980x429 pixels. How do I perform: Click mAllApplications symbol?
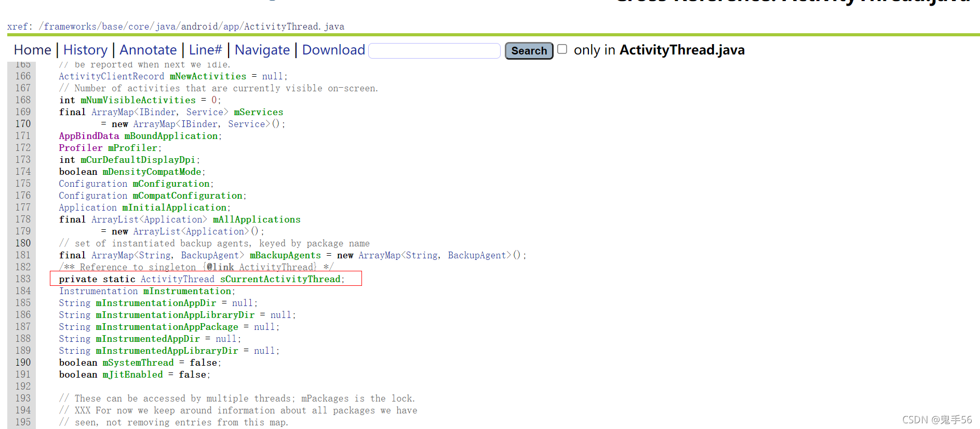(x=257, y=219)
